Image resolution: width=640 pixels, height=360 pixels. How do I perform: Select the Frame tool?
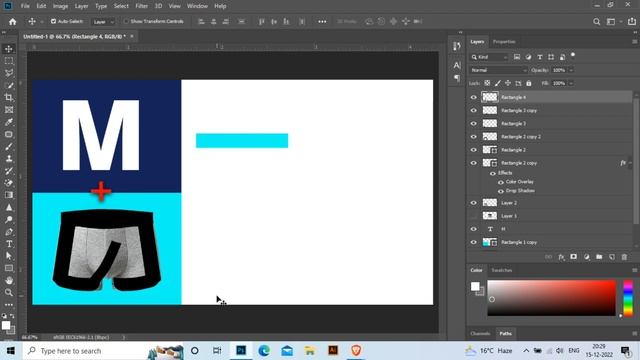[9, 110]
